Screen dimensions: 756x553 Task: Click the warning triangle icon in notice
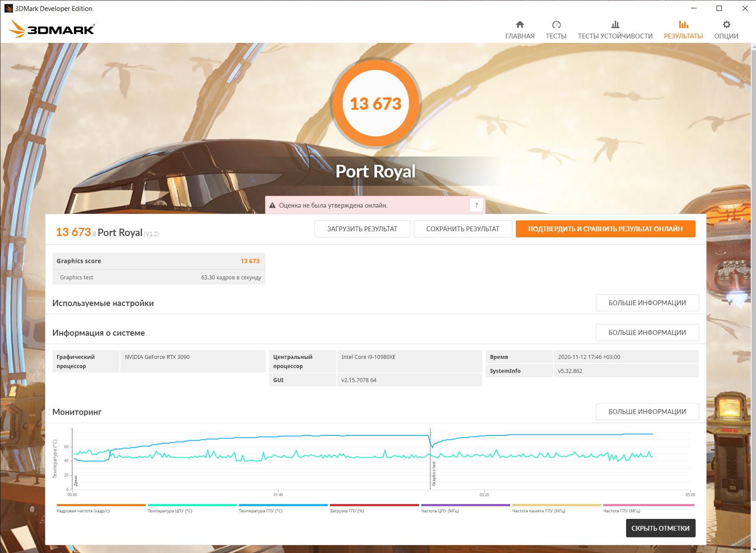(272, 205)
